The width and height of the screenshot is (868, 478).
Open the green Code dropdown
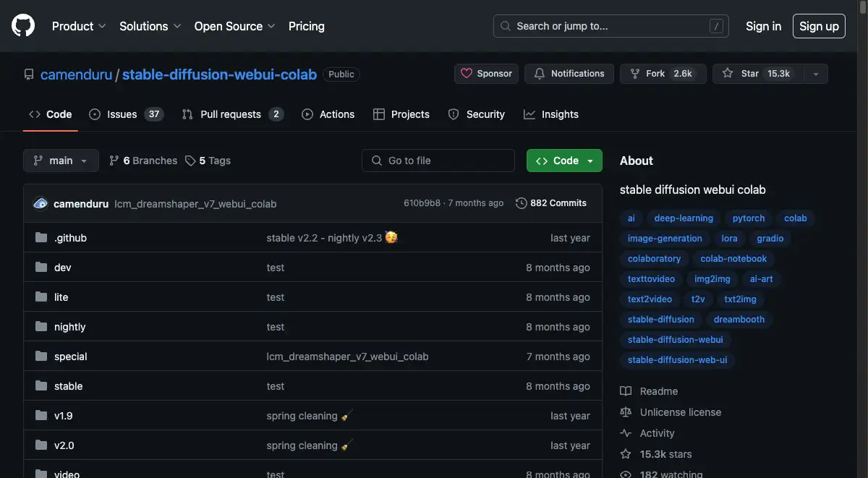pos(564,161)
